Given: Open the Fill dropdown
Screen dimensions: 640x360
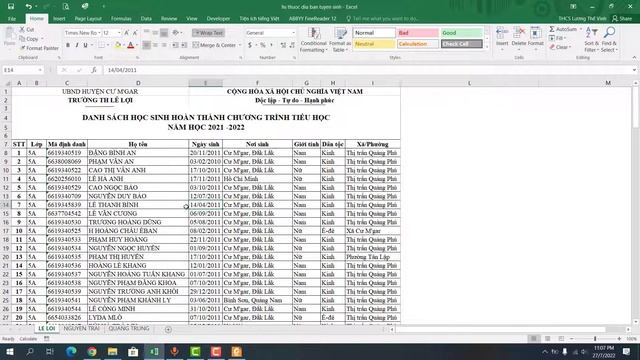Looking at the screenshot, I should click(558, 38).
